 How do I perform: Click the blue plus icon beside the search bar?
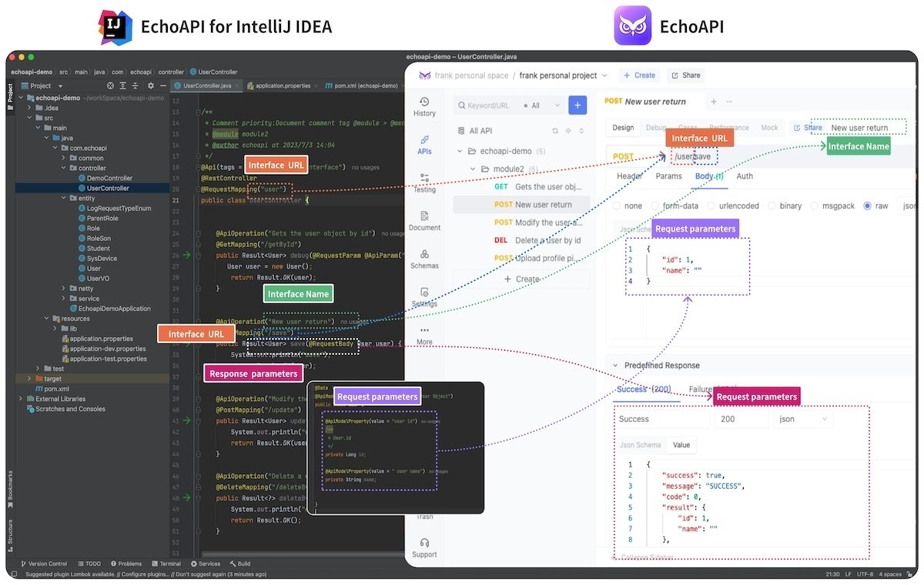click(577, 105)
